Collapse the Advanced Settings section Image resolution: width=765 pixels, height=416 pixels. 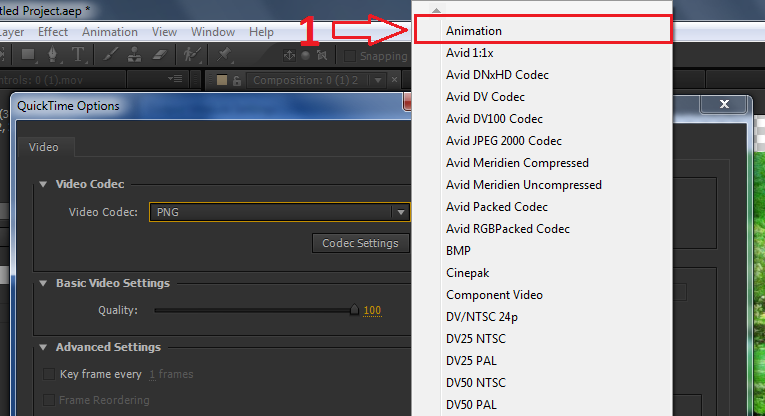(43, 347)
